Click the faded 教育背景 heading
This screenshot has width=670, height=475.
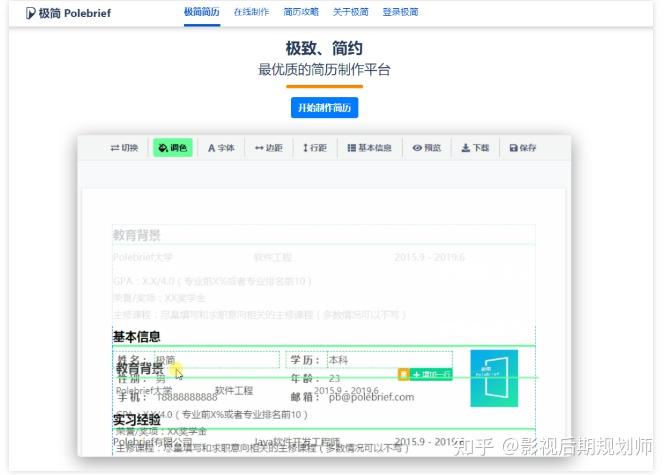[x=136, y=235]
